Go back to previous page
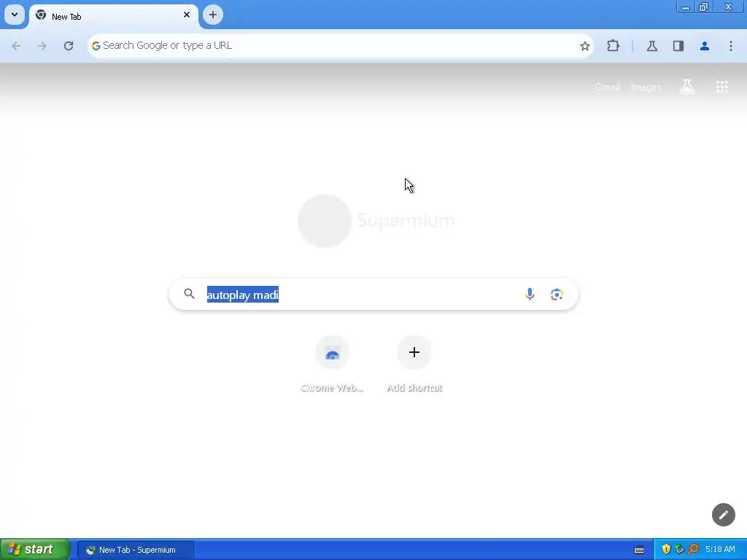The width and height of the screenshot is (747, 560). pyautogui.click(x=16, y=46)
